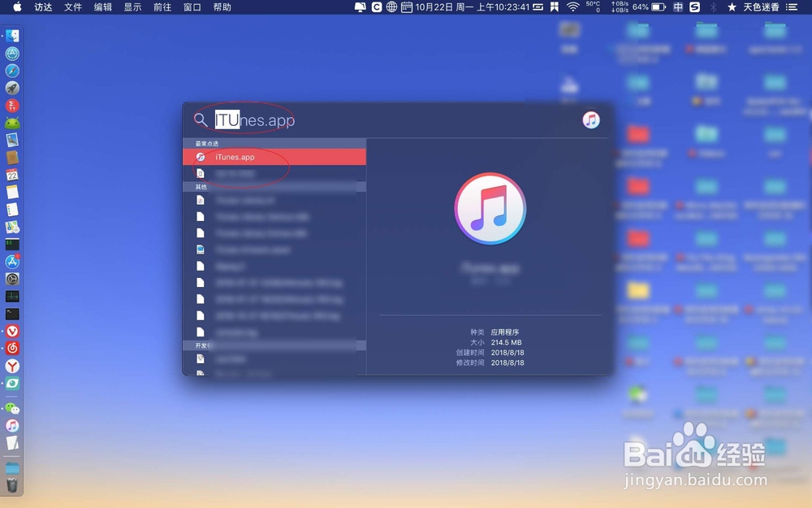Open Safari from the Dock
Image resolution: width=812 pixels, height=508 pixels.
[12, 71]
